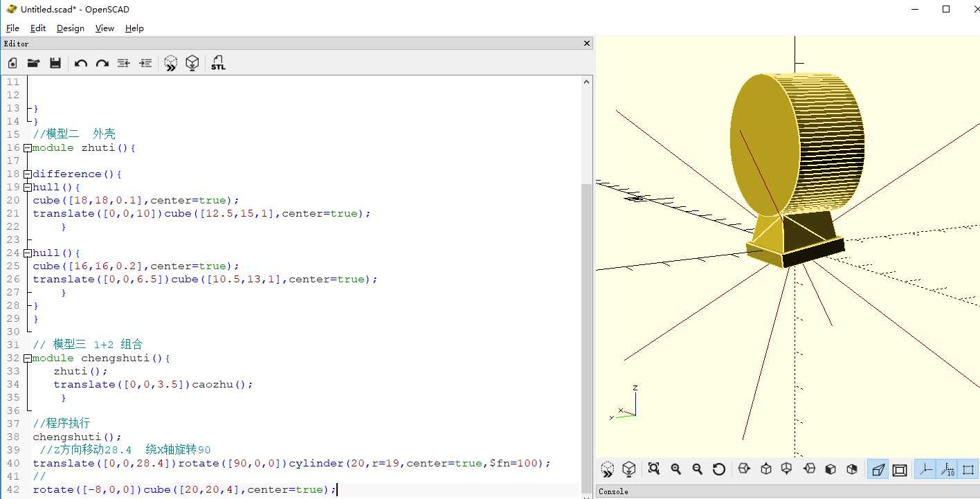The image size is (980, 499).
Task: Save the file with floppy disk icon
Action: click(x=55, y=63)
